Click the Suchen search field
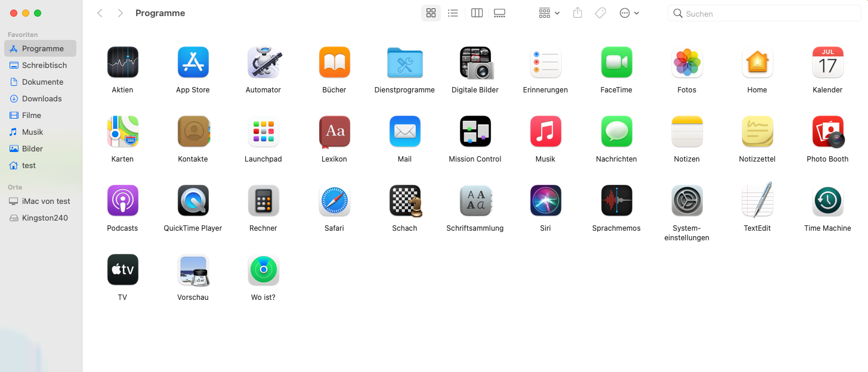 click(764, 13)
